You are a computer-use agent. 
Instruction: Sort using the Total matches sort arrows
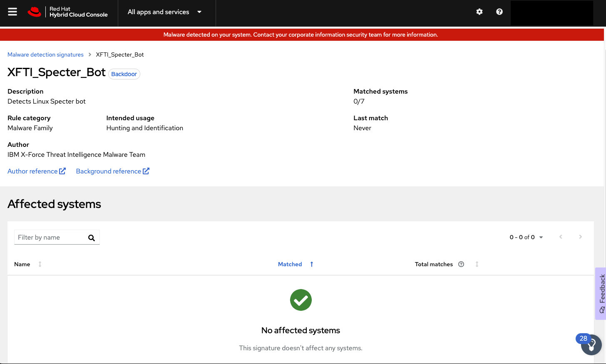477,264
